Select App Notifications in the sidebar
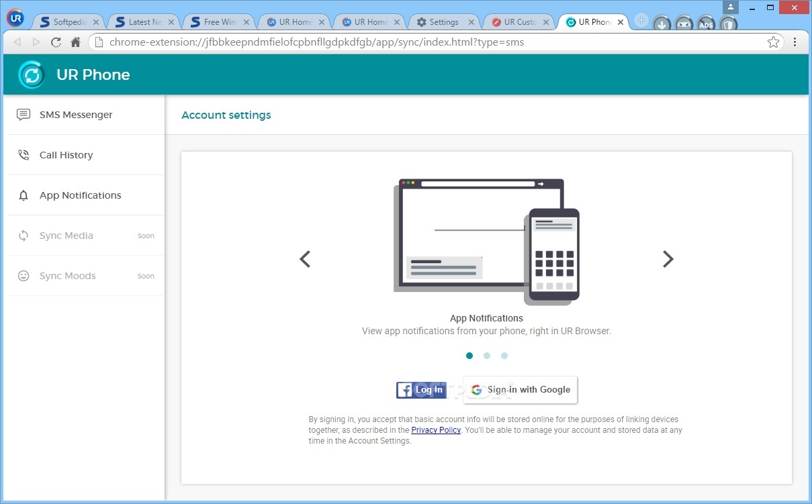The width and height of the screenshot is (812, 504). (86, 195)
